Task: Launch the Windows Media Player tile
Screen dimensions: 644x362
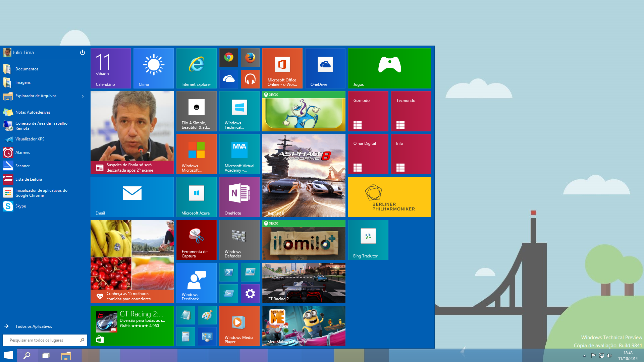Action: click(239, 326)
